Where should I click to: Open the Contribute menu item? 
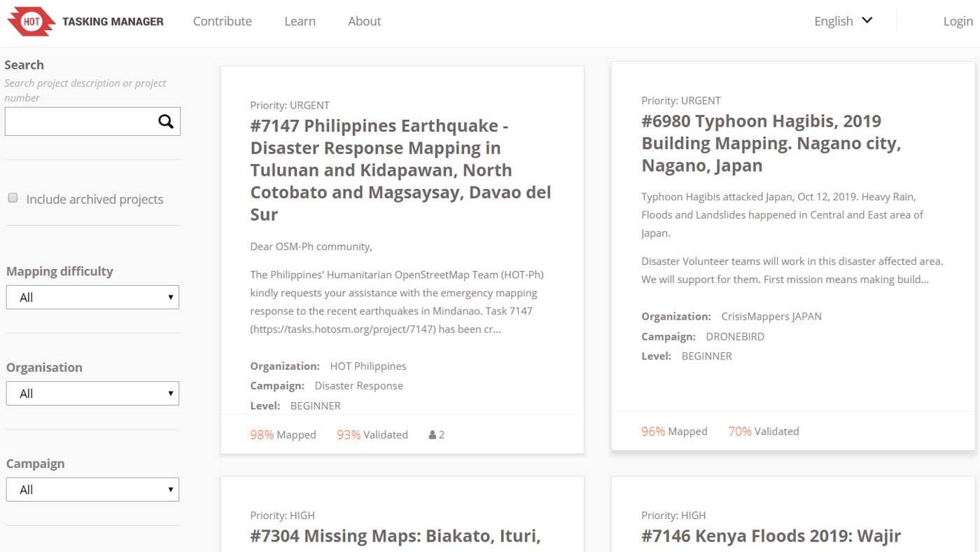click(222, 21)
